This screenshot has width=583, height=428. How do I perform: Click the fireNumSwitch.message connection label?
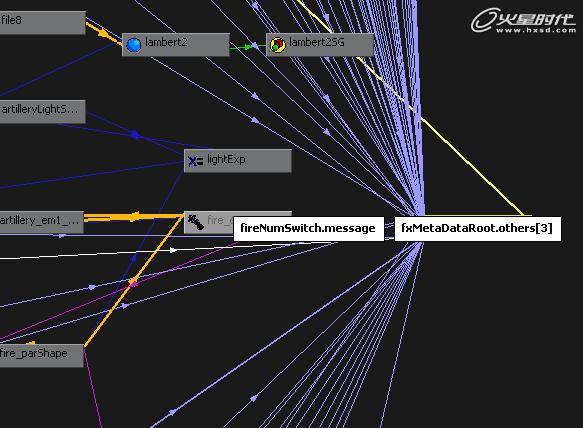pos(309,229)
